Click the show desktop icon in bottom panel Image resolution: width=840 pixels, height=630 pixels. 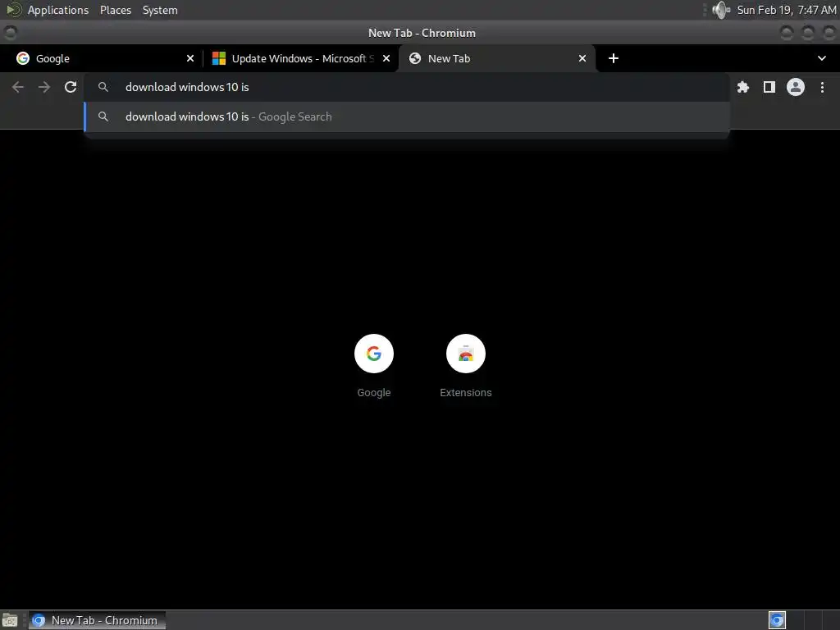click(10, 620)
